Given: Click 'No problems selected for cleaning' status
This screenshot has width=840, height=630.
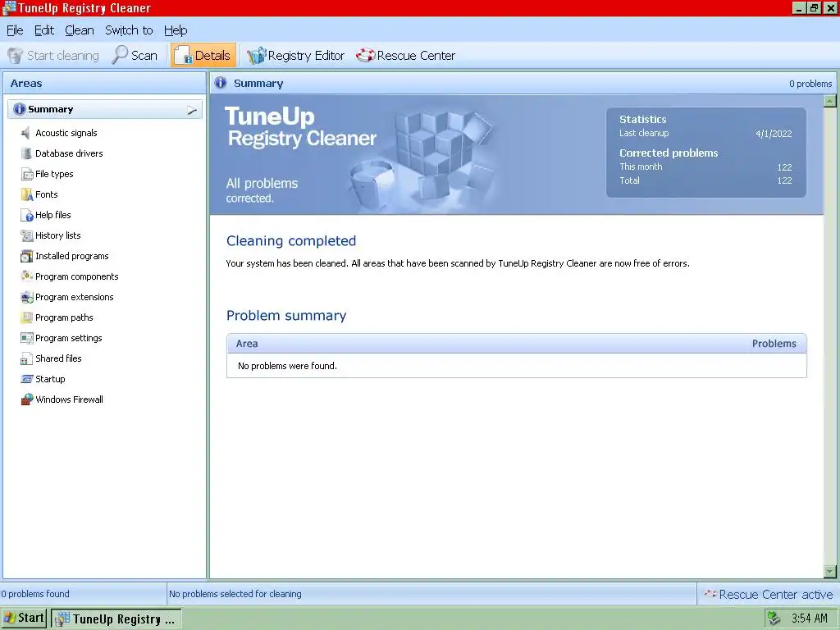Looking at the screenshot, I should click(235, 594).
